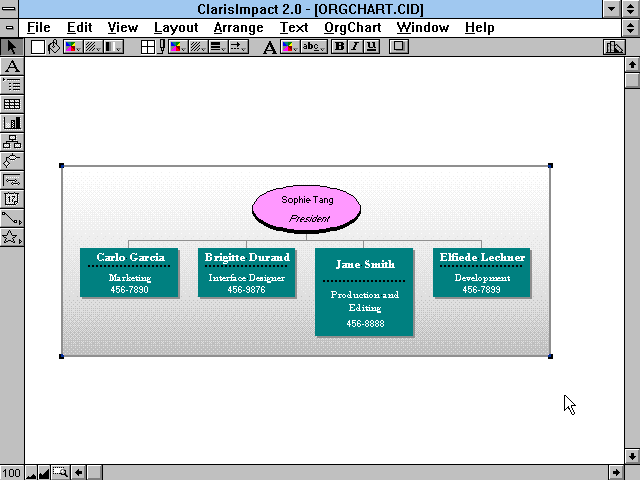Open the abc text style dropdown
The width and height of the screenshot is (640, 480).
tap(314, 47)
